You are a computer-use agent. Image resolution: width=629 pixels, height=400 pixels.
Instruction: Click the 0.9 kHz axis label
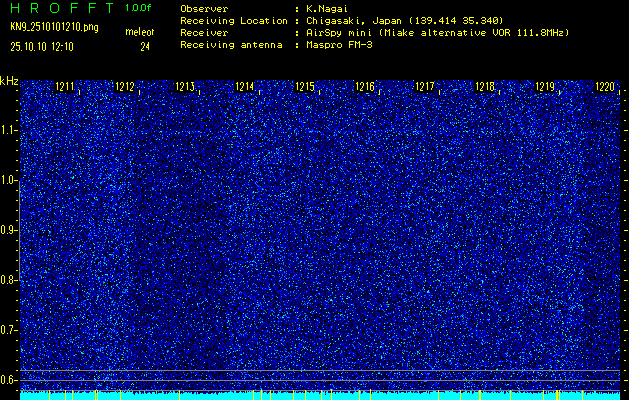click(x=9, y=230)
